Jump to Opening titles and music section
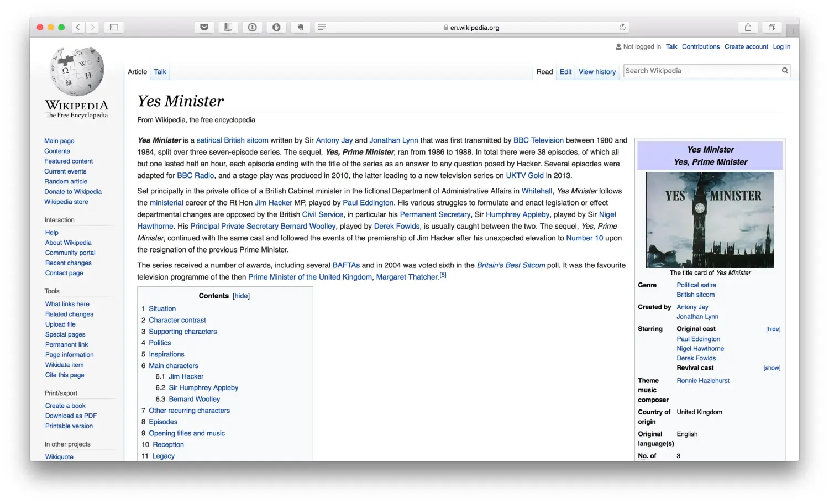829x504 pixels. point(187,434)
